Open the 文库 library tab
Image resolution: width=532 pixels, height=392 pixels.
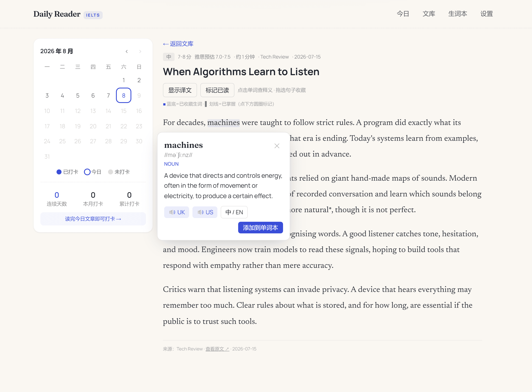click(x=429, y=14)
